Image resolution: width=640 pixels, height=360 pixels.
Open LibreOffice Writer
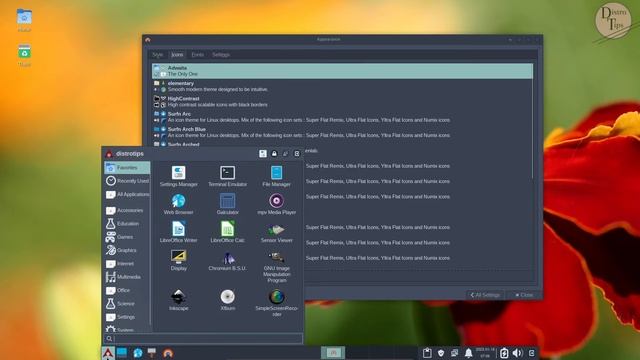pos(178,232)
